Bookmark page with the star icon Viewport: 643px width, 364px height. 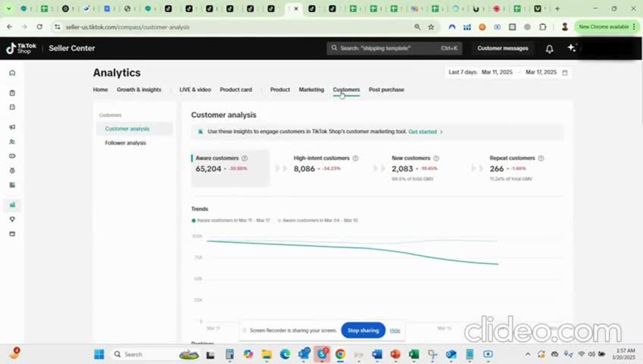[x=431, y=27]
